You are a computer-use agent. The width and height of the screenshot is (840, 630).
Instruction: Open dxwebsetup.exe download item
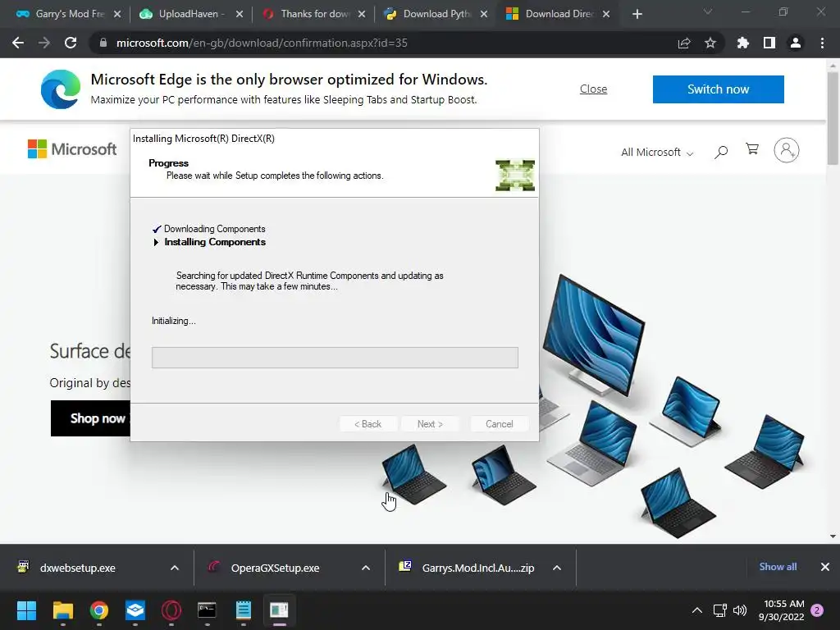77,568
